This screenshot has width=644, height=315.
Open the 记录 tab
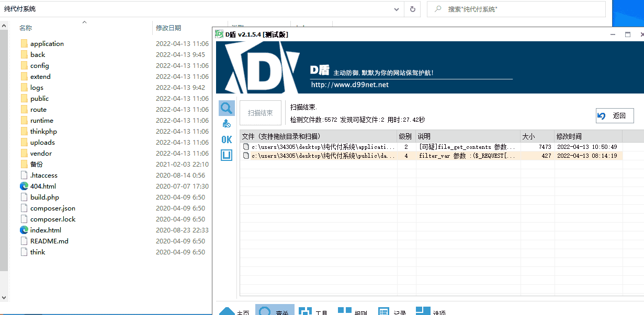pyautogui.click(x=391, y=311)
